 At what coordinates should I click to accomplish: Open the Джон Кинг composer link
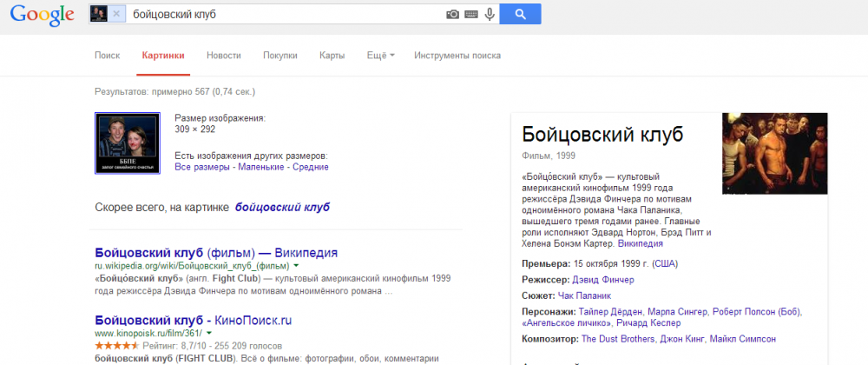[x=681, y=339]
